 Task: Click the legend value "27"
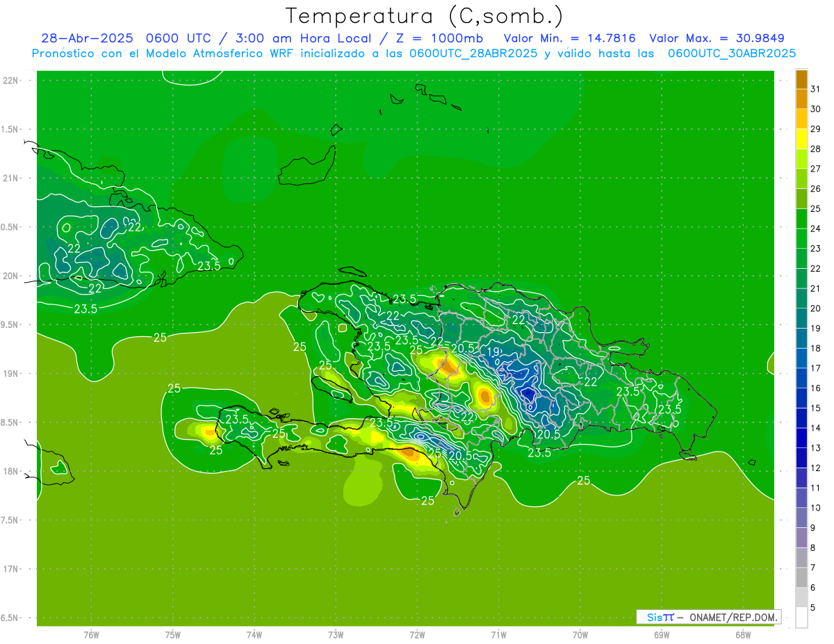(x=816, y=169)
